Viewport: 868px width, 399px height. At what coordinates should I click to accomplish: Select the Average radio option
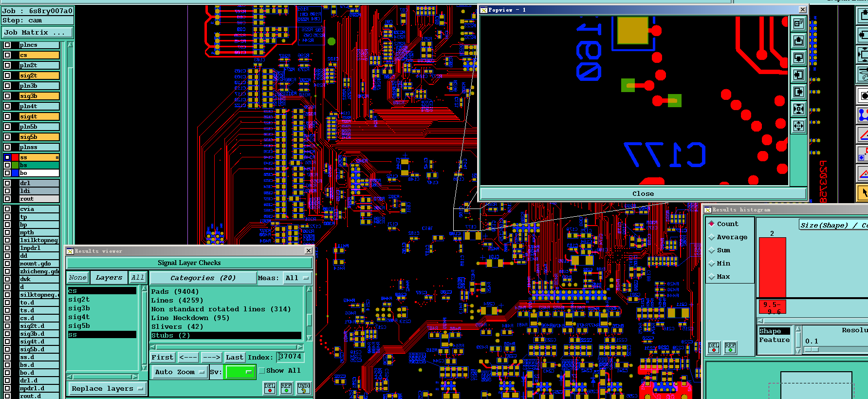712,237
